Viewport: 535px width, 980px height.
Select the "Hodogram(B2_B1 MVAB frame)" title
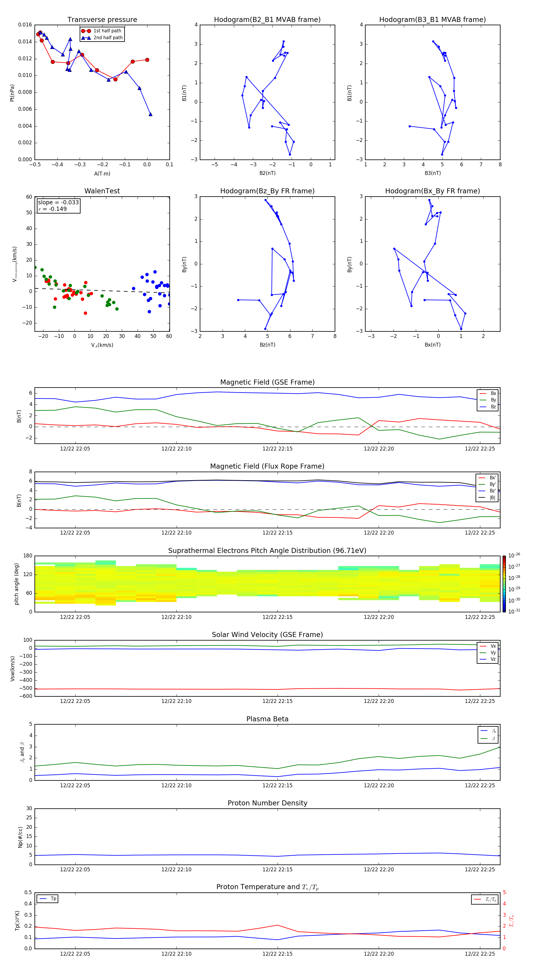click(267, 20)
